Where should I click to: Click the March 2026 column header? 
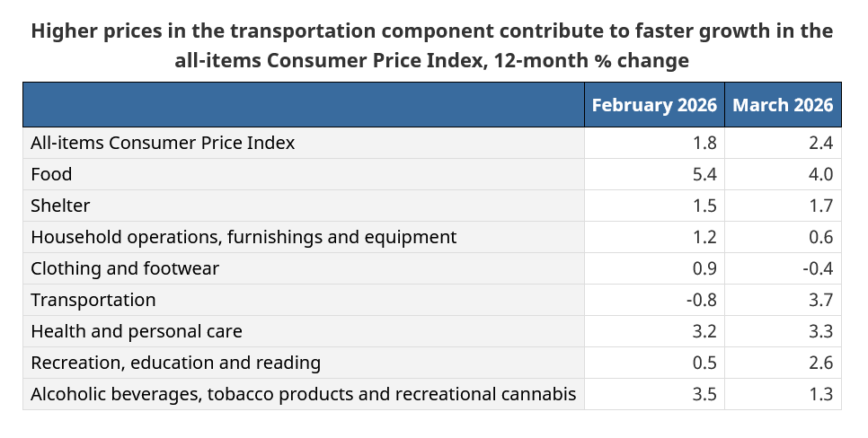783,104
